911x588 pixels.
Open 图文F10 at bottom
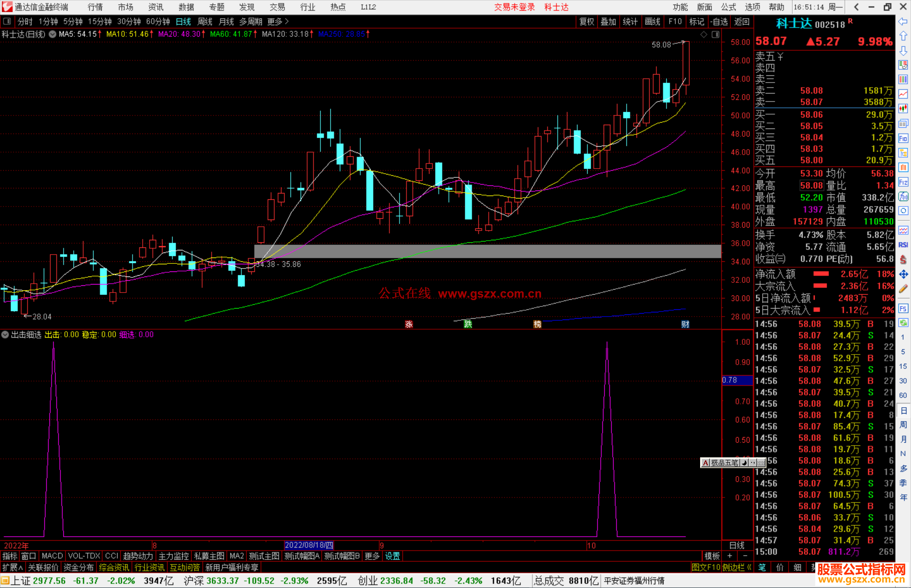pos(706,567)
